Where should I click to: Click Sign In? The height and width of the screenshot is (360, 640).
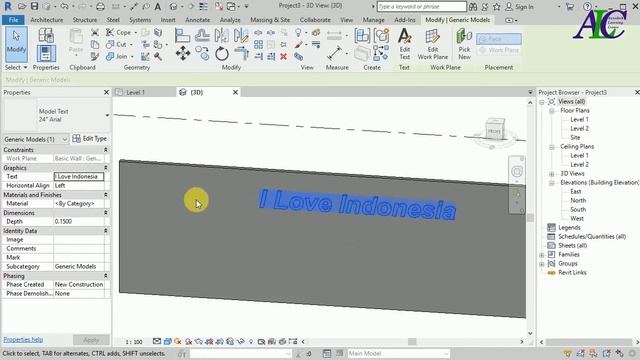pos(520,7)
